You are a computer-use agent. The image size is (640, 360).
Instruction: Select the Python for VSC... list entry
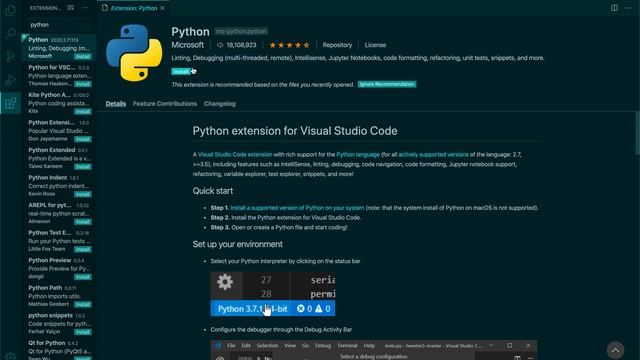tap(59, 75)
